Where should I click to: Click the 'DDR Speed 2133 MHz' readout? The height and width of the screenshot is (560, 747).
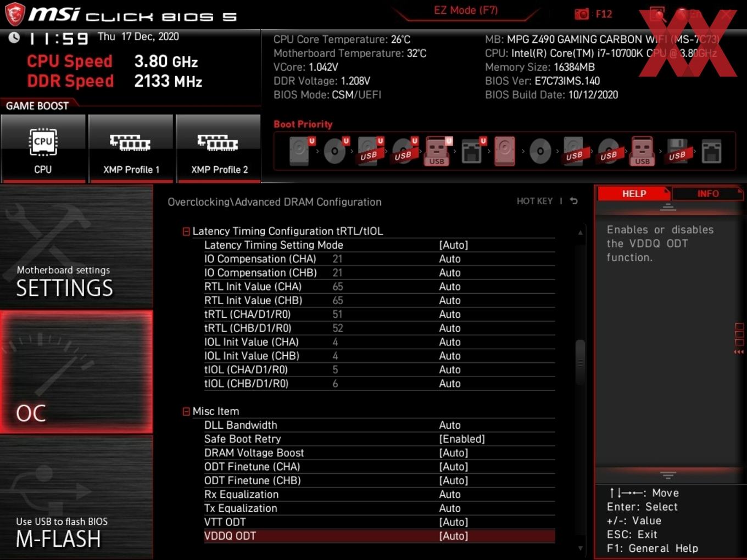[114, 81]
